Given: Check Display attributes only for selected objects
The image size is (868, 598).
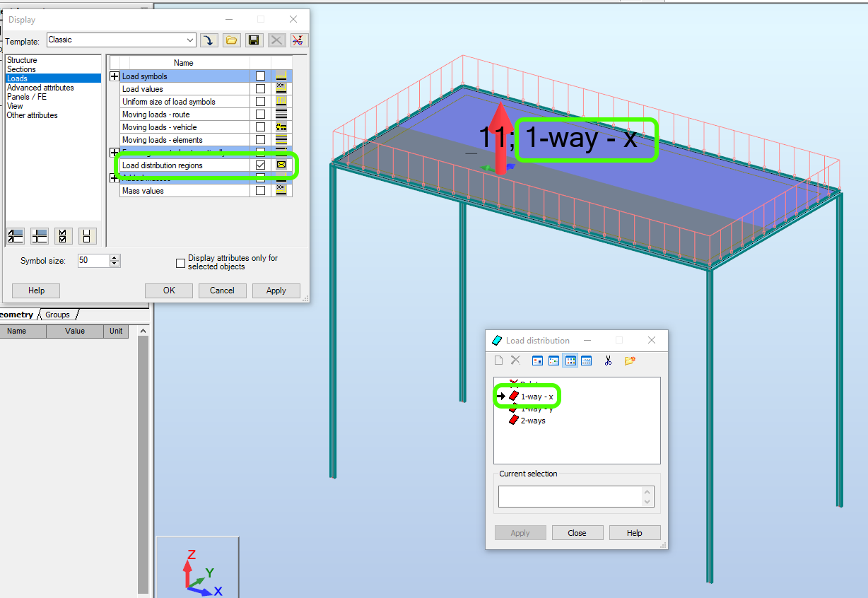Looking at the screenshot, I should click(x=181, y=262).
